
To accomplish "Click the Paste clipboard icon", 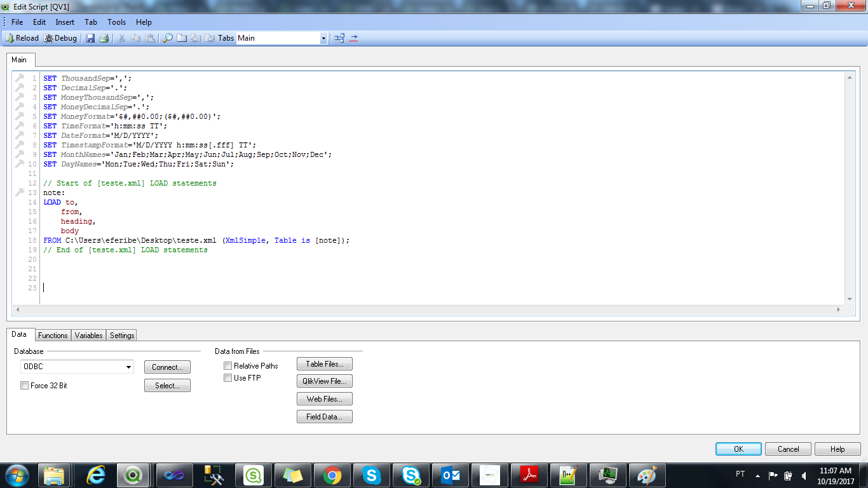I will [x=150, y=38].
